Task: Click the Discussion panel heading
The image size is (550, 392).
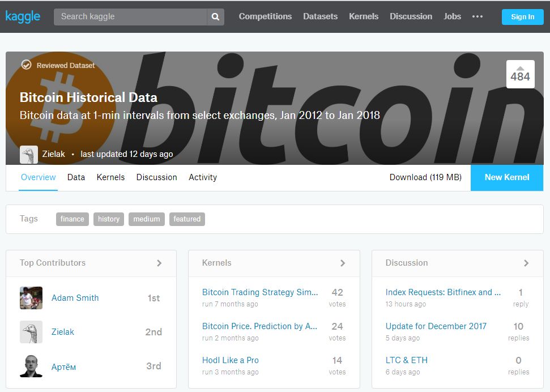Action: coord(407,263)
